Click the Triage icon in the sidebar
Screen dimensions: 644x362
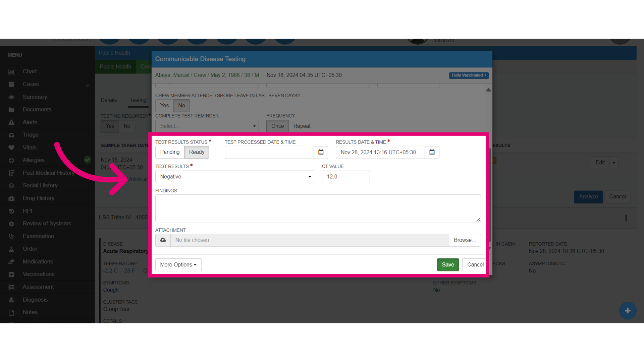pyautogui.click(x=11, y=135)
